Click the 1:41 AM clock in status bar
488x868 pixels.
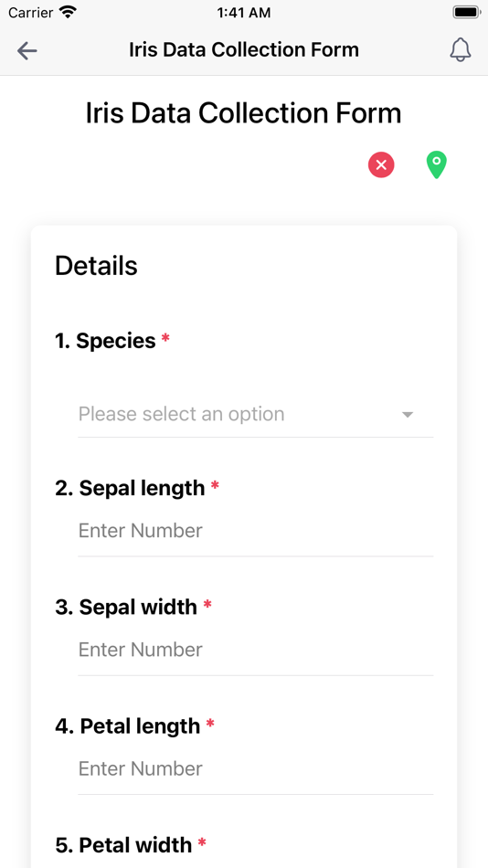244,13
